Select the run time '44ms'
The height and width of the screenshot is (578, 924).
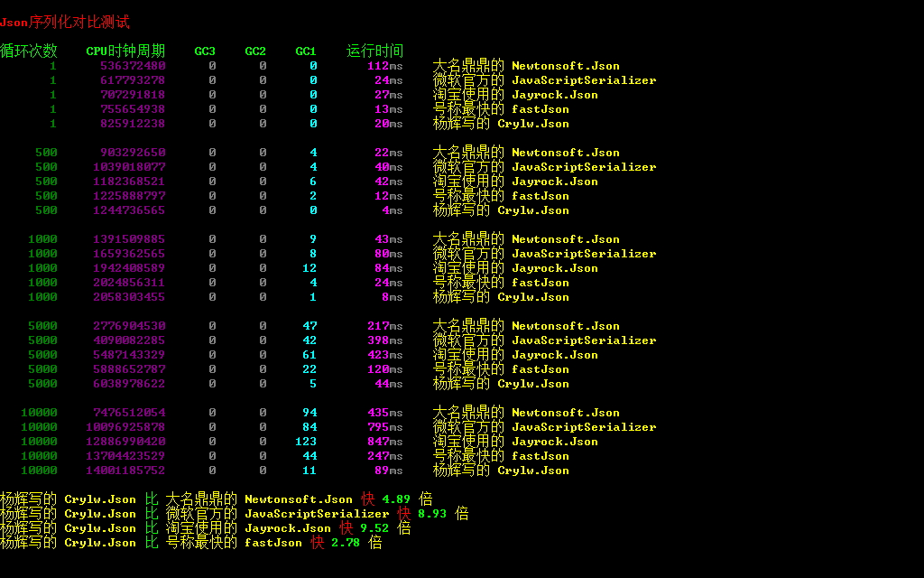(x=388, y=384)
